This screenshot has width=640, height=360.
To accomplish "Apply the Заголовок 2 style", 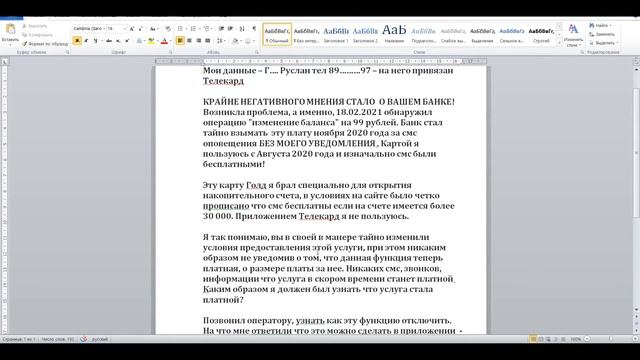I will click(365, 34).
